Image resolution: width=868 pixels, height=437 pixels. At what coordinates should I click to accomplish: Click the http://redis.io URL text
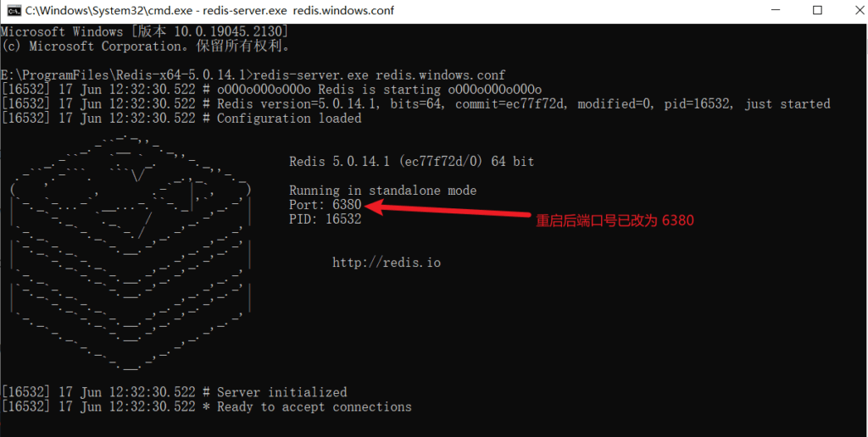(386, 263)
